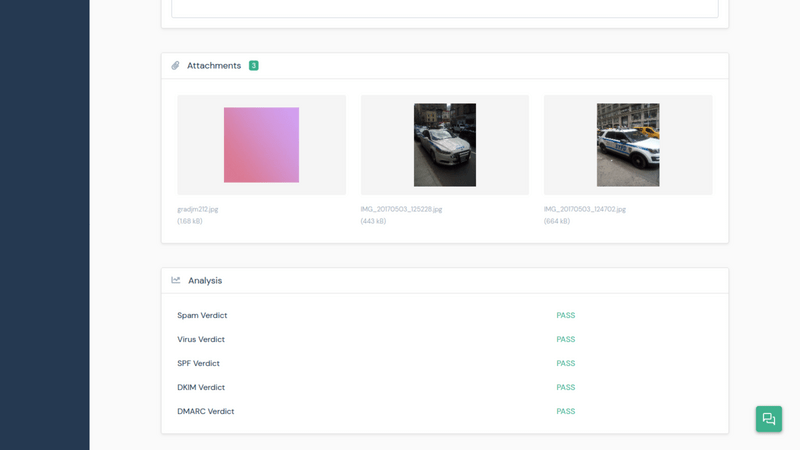This screenshot has height=450, width=800.
Task: Click the Attachments section heading
Action: click(x=214, y=66)
